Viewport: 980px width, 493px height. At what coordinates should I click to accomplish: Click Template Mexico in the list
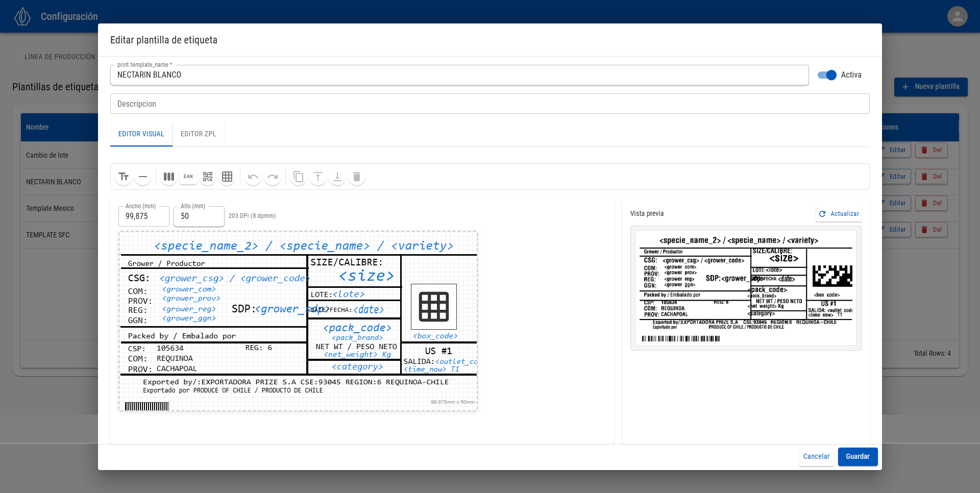click(50, 208)
